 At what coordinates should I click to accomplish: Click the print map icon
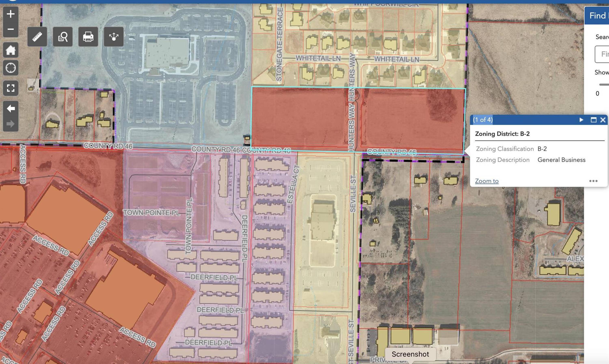88,37
